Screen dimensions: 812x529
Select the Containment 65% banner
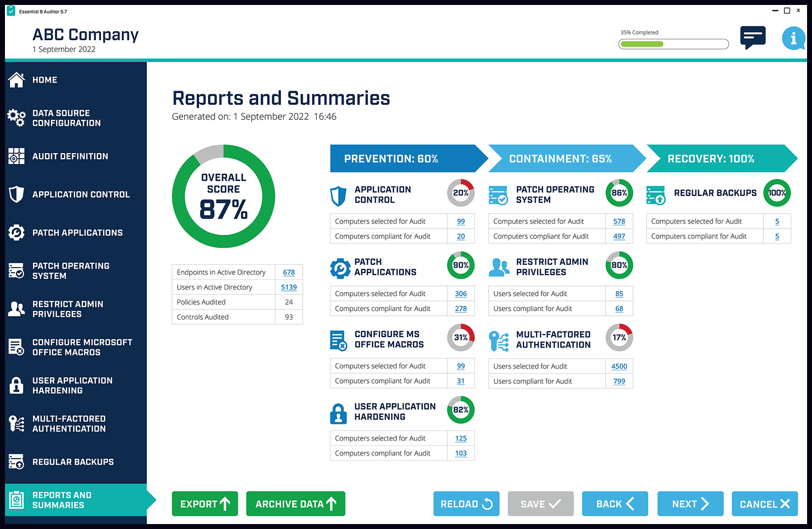click(560, 159)
